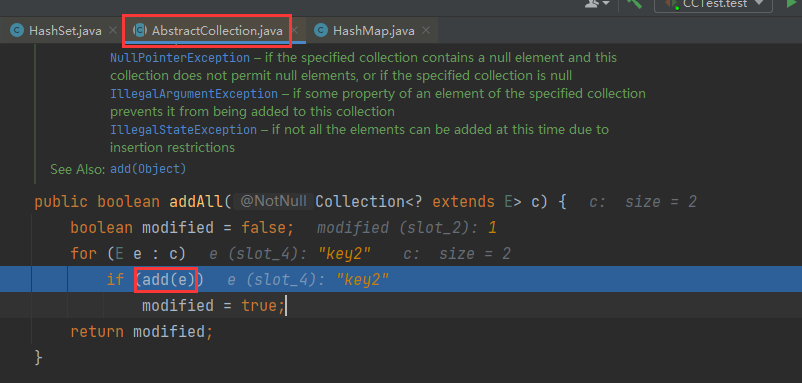Click the 'c: size = 2' debug hint on addAll line
Image resolution: width=802 pixels, height=383 pixels.
[643, 202]
